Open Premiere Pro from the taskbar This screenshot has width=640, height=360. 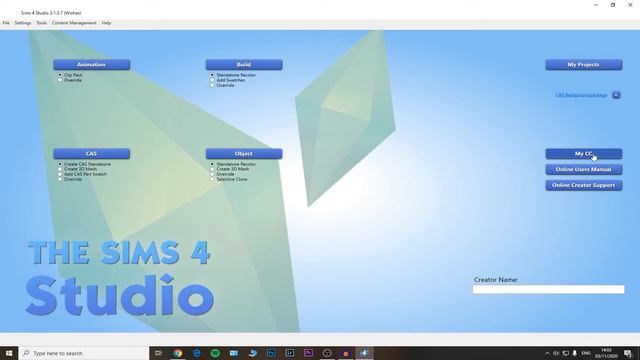pyautogui.click(x=308, y=353)
